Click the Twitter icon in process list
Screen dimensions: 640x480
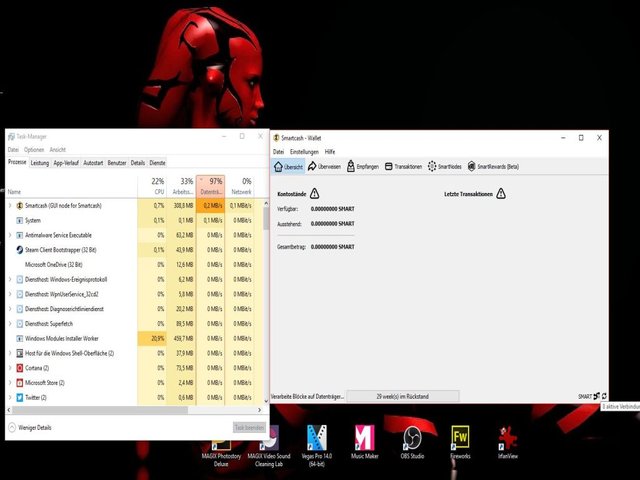19,397
